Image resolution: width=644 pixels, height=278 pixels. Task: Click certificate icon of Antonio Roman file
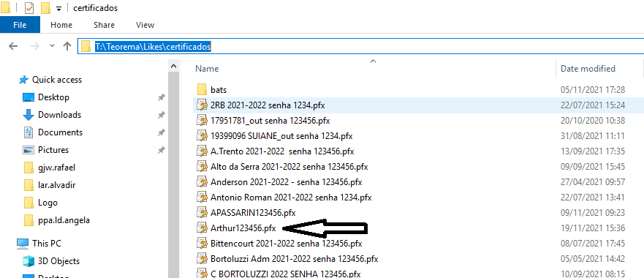pyautogui.click(x=202, y=198)
